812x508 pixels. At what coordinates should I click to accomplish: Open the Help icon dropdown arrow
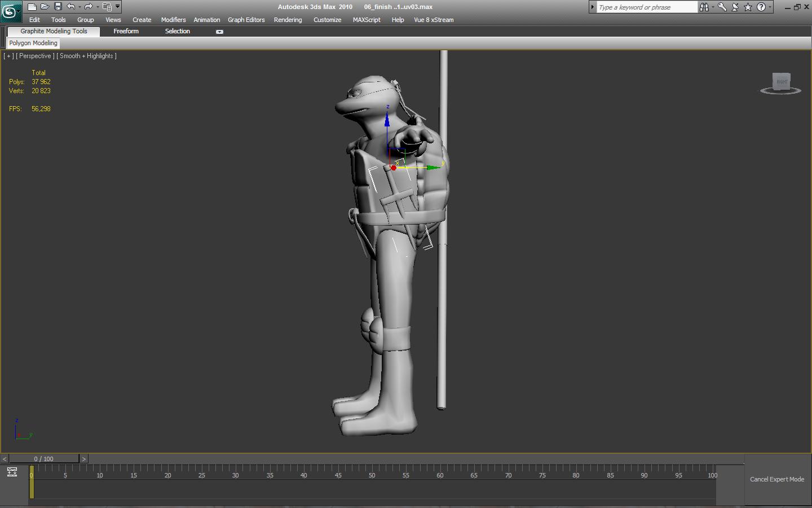770,7
